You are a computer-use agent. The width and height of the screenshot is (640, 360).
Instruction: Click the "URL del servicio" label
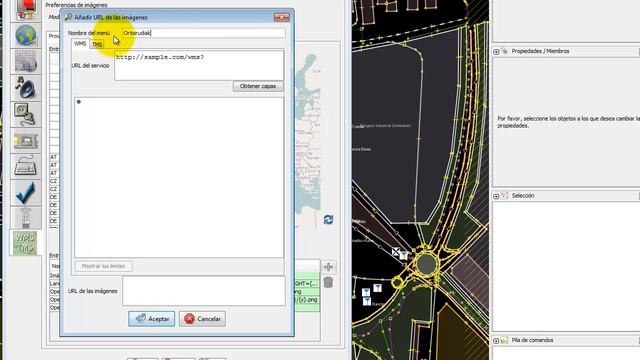click(91, 65)
